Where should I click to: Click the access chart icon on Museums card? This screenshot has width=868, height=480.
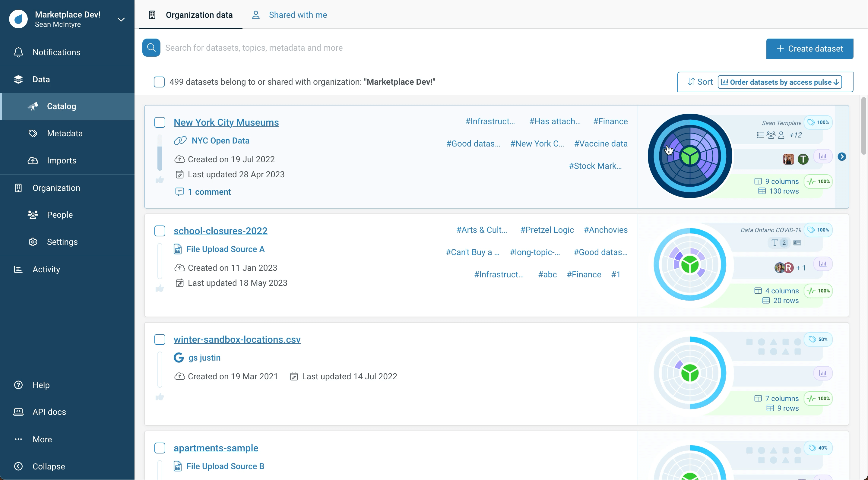point(823,156)
